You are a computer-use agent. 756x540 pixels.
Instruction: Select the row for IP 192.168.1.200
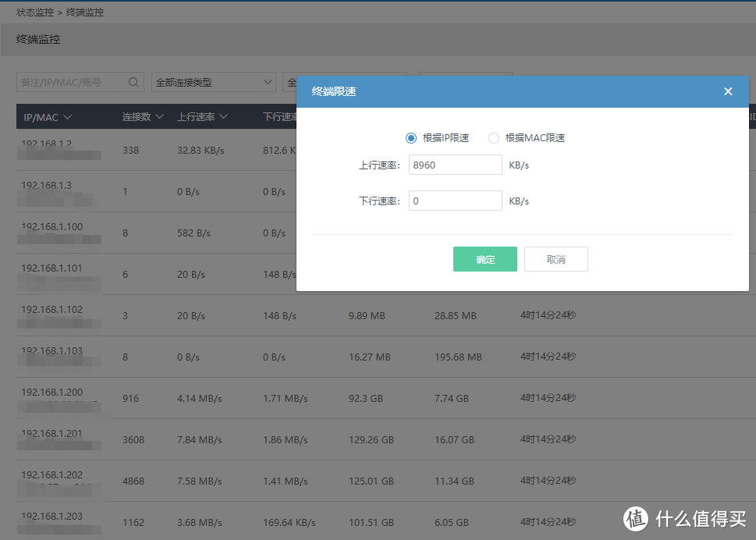385,399
